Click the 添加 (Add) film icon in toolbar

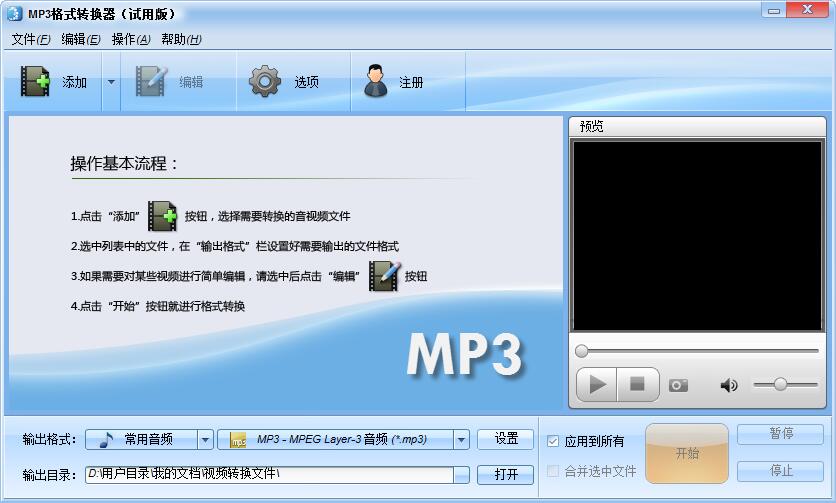[x=36, y=82]
